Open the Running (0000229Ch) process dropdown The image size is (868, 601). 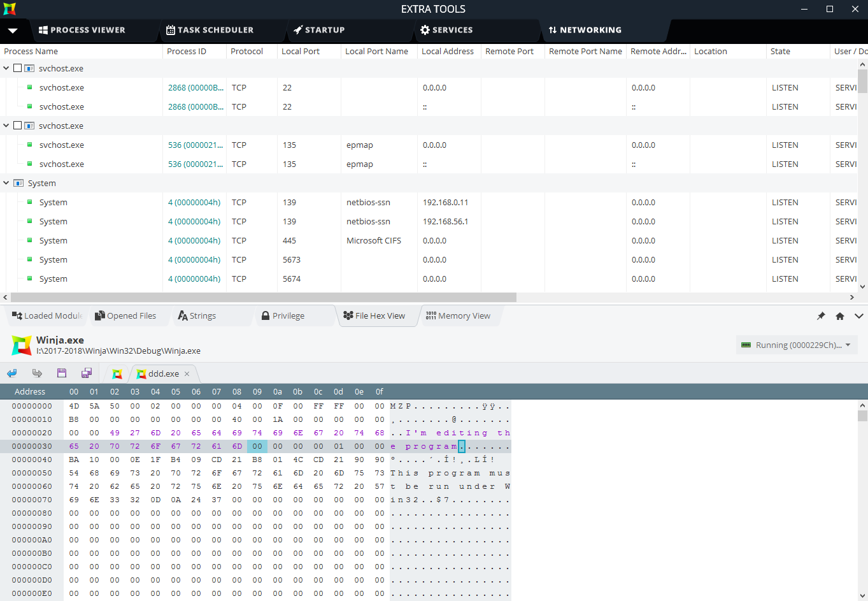coord(797,345)
